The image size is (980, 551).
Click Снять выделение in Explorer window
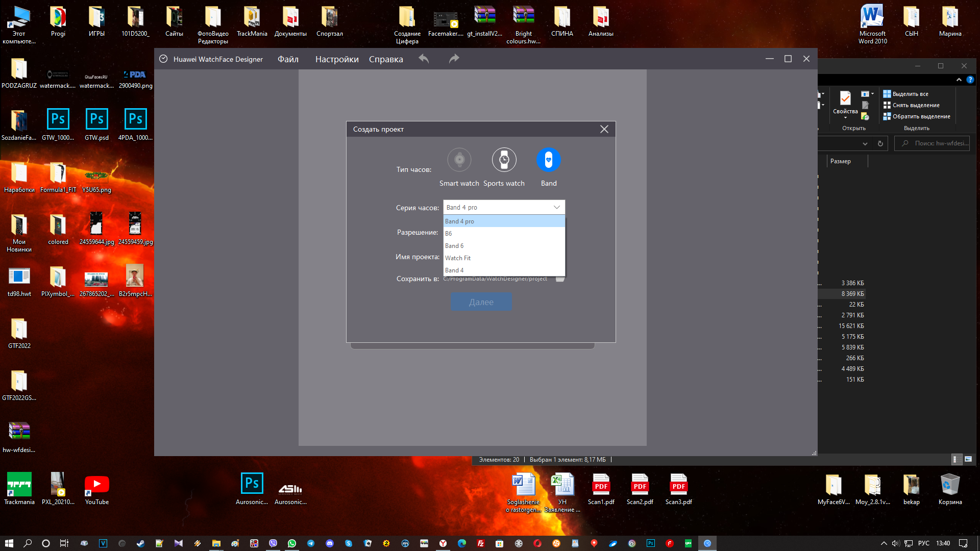pos(911,105)
